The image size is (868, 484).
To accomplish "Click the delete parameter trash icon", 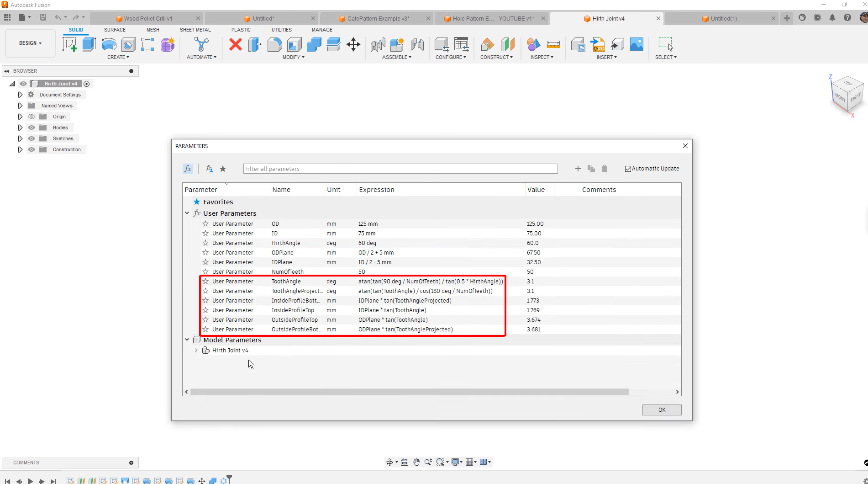I will click(605, 169).
